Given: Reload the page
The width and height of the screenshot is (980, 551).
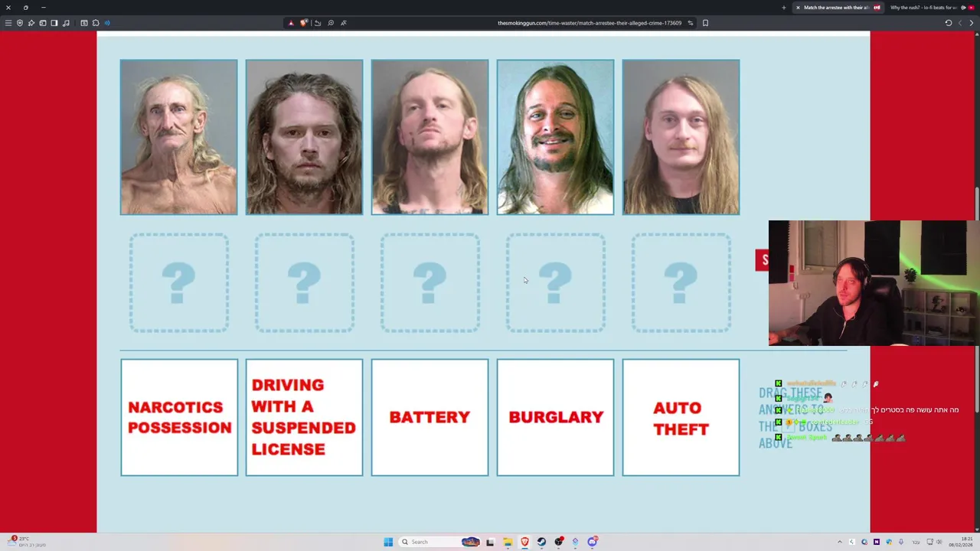Looking at the screenshot, I should [x=948, y=23].
